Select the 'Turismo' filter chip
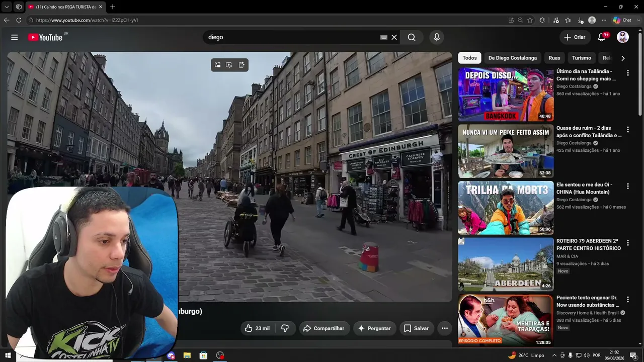 [x=582, y=58]
